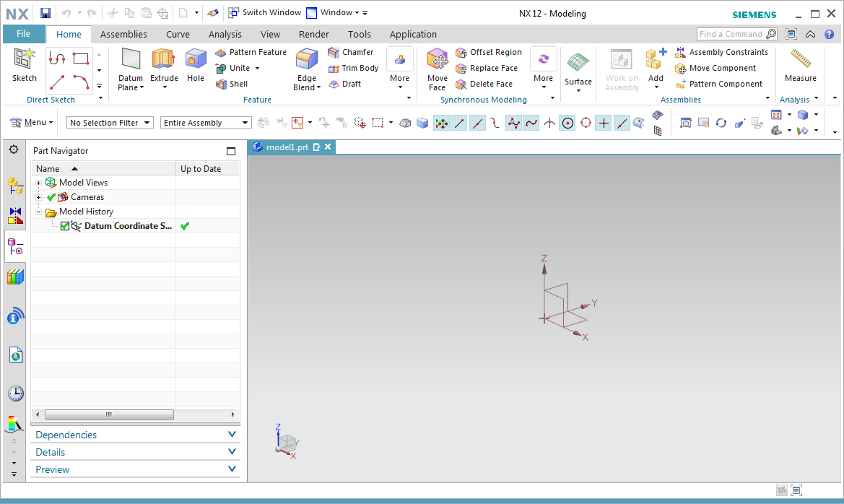Maximize the Part Navigator panel

click(x=231, y=152)
